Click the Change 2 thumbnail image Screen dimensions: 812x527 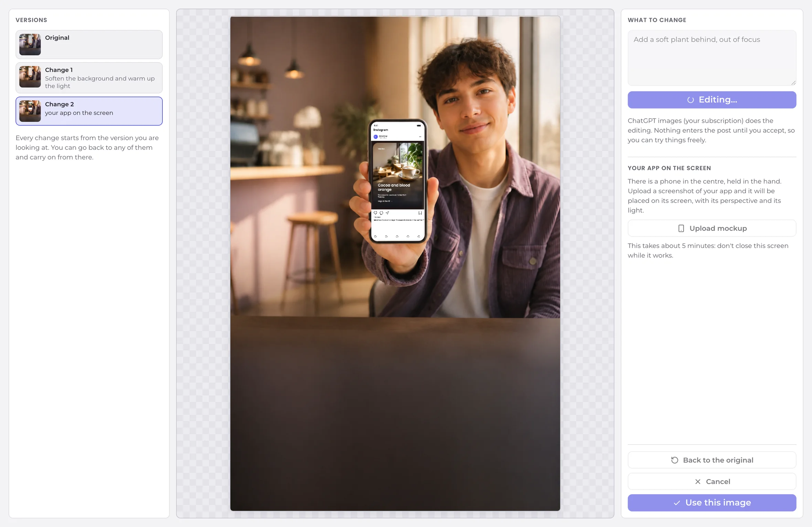click(30, 111)
